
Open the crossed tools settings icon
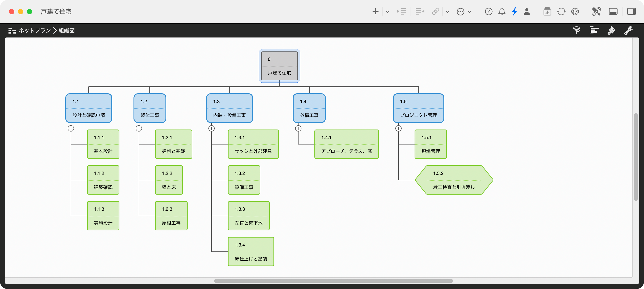tap(596, 11)
